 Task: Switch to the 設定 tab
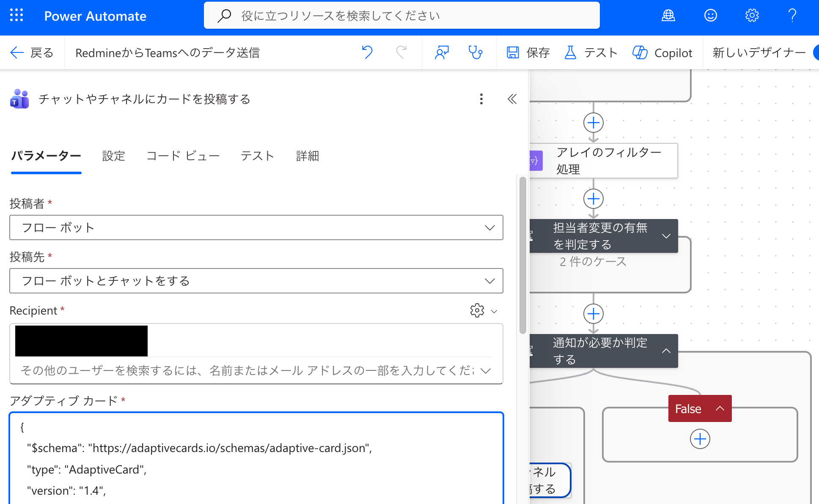coord(114,156)
